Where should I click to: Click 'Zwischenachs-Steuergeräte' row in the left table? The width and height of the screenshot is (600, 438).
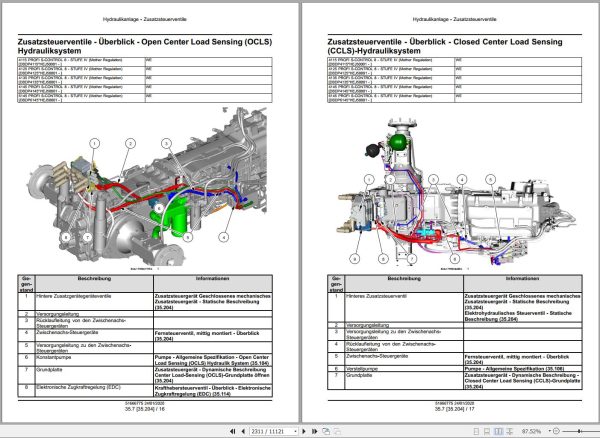(145, 335)
